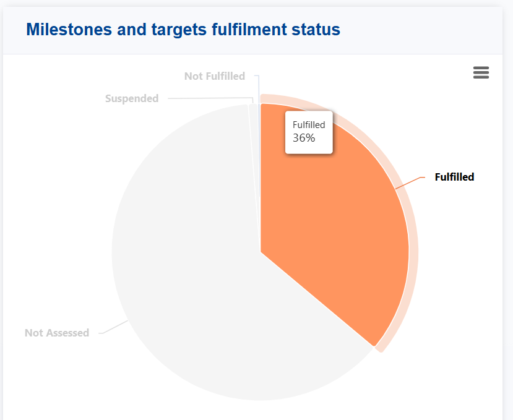Click the Fulfilled 36% tooltip box
Screen dimensions: 513x420
coord(309,132)
